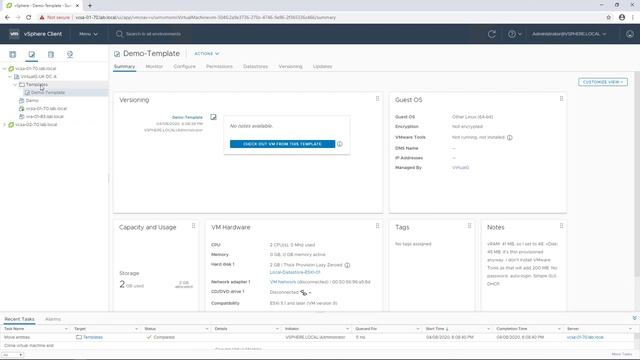
Task: Open the ACTIONS dropdown for Demo-Template
Action: (207, 54)
